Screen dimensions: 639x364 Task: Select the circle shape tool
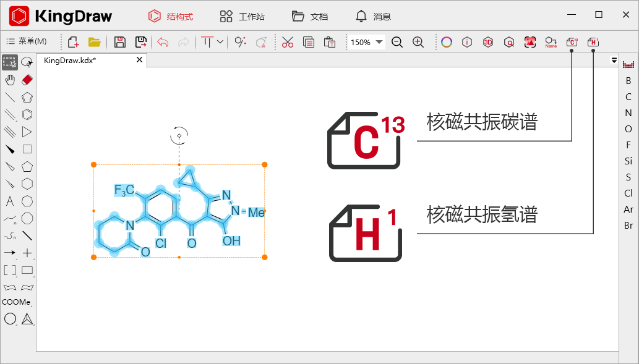[x=10, y=319]
